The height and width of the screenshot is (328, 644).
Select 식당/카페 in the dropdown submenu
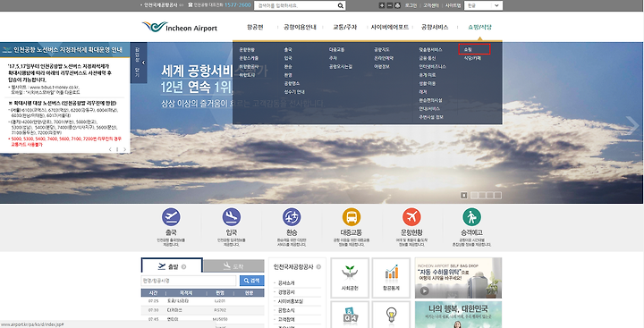472,58
